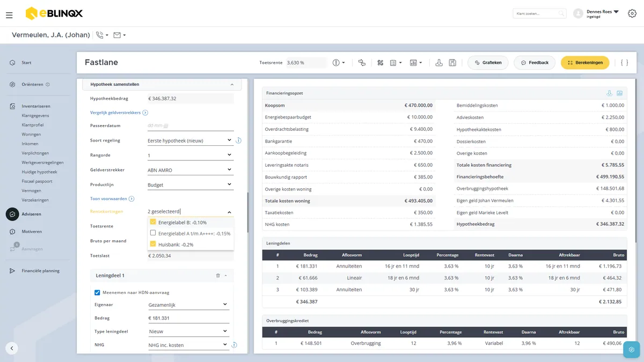Click the Klant zoeken search field
644x362 pixels.
tap(539, 13)
